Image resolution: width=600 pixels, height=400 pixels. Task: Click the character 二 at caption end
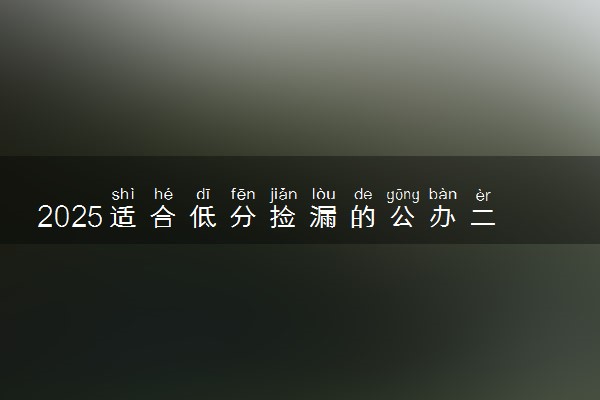(483, 217)
